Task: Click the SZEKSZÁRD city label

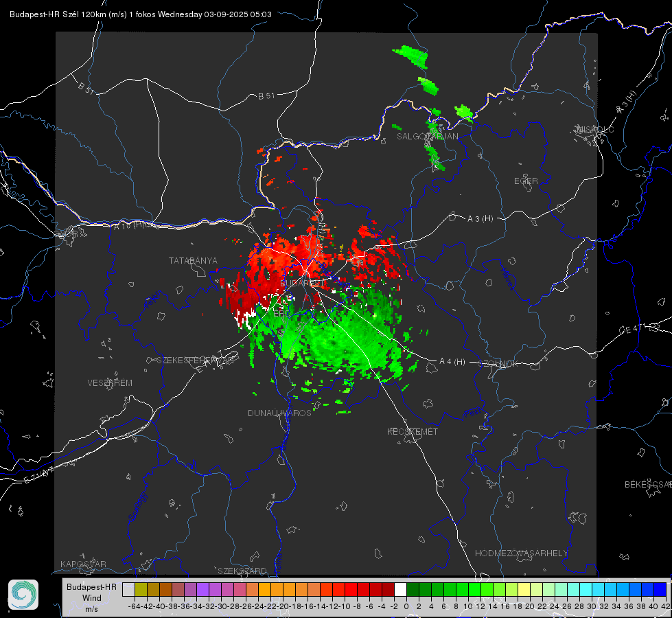Action: coord(242,571)
